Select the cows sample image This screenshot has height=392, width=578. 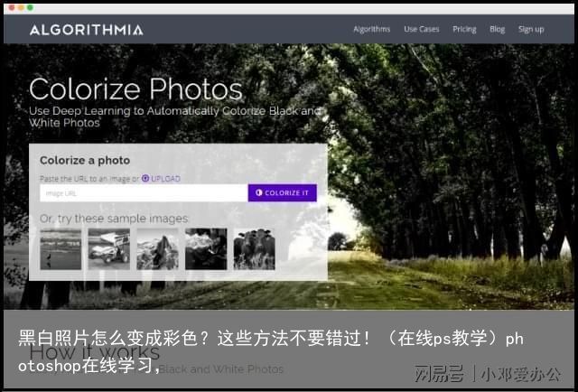[254, 249]
